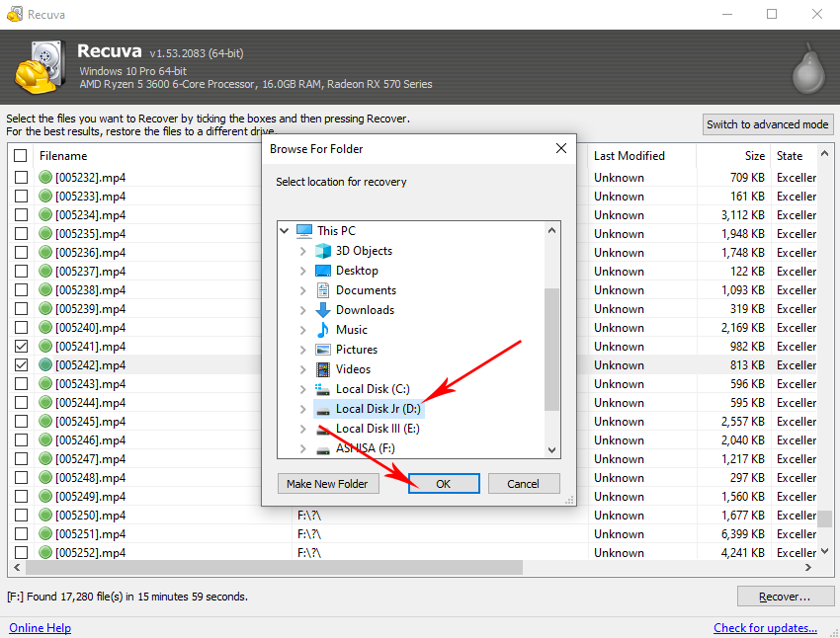The height and width of the screenshot is (638, 840).
Task: Click the folder tree scroll-up arrow
Action: coord(551,231)
